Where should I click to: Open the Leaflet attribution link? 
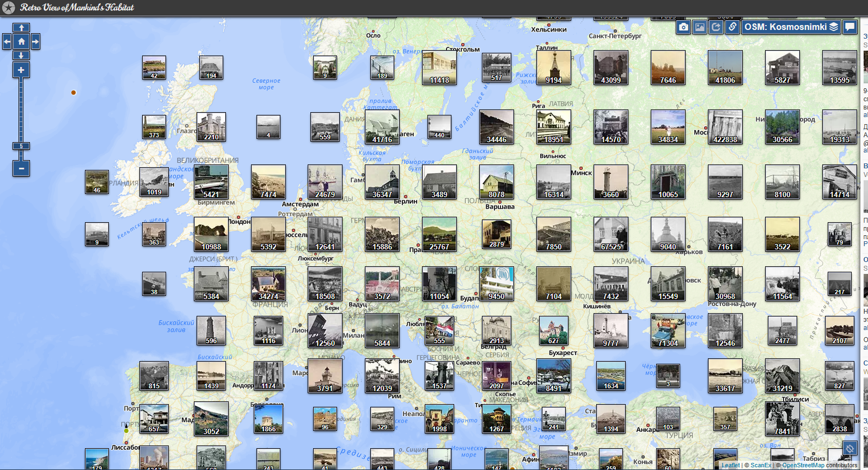(x=730, y=466)
